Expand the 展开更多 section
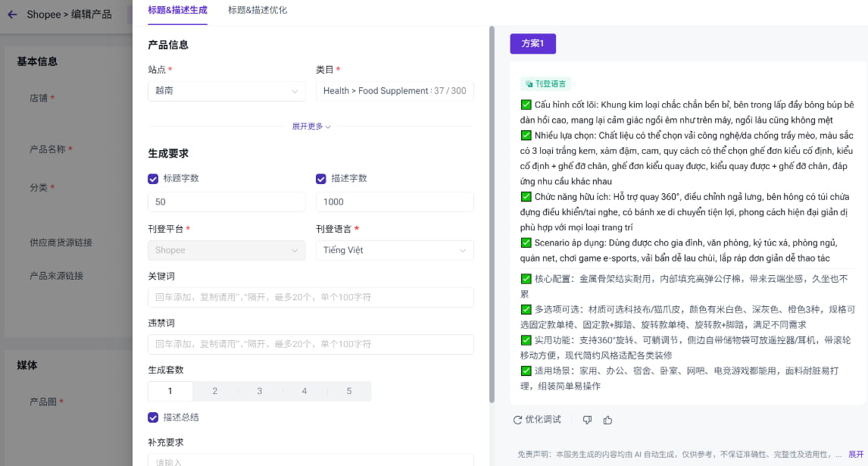 point(311,127)
